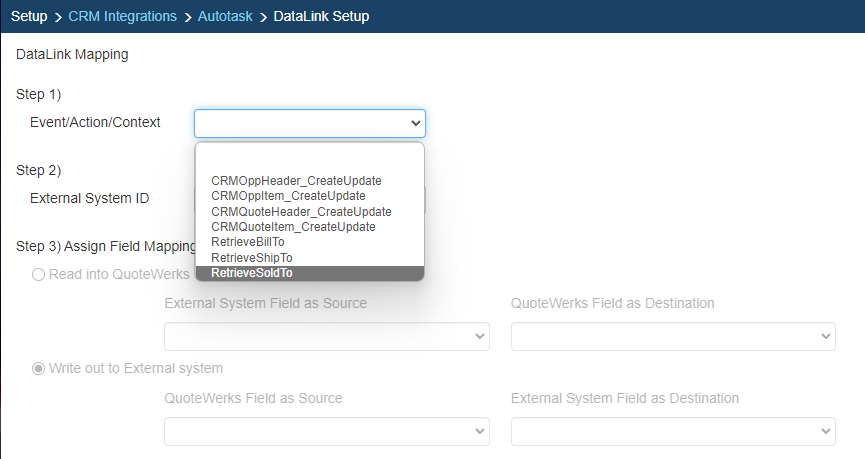Open CRM Integrations breadcrumb link

coord(122,16)
